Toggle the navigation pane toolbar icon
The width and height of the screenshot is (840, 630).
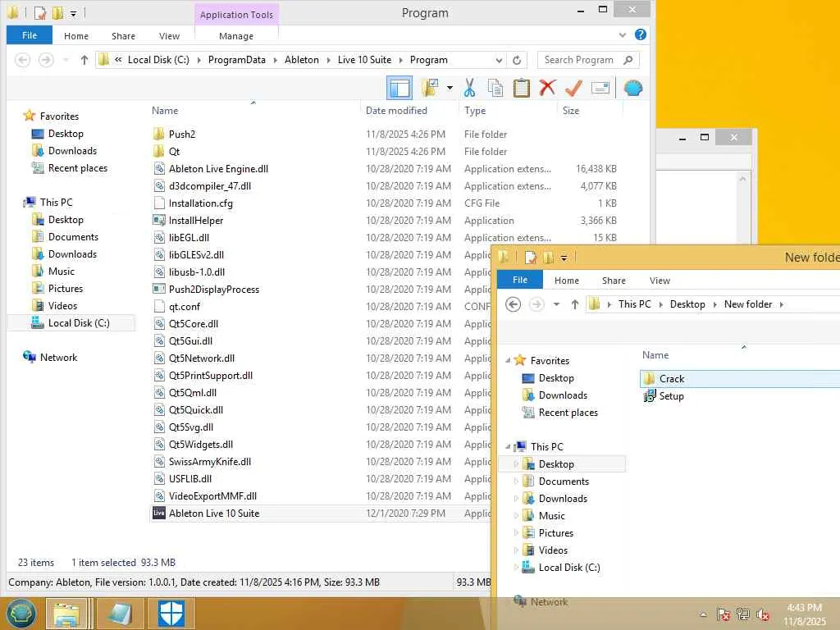(399, 88)
